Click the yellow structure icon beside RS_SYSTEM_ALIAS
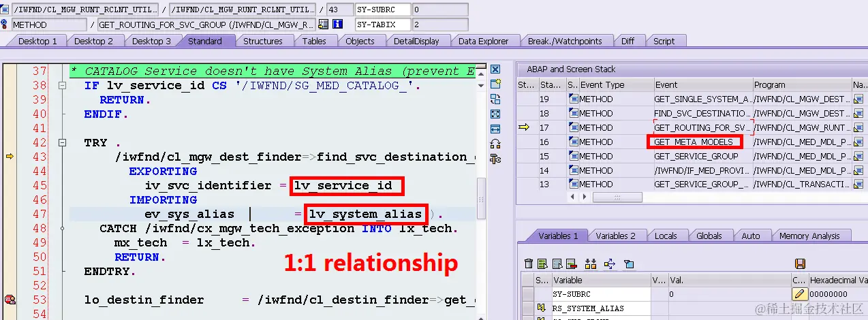Screen dimensions: 868x320 [x=542, y=308]
